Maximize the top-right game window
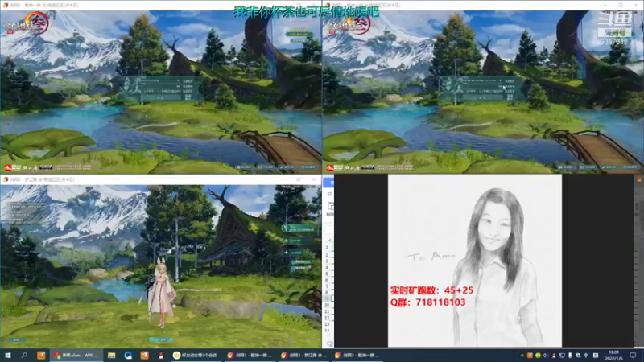This screenshot has height=362, width=644. (x=621, y=5)
